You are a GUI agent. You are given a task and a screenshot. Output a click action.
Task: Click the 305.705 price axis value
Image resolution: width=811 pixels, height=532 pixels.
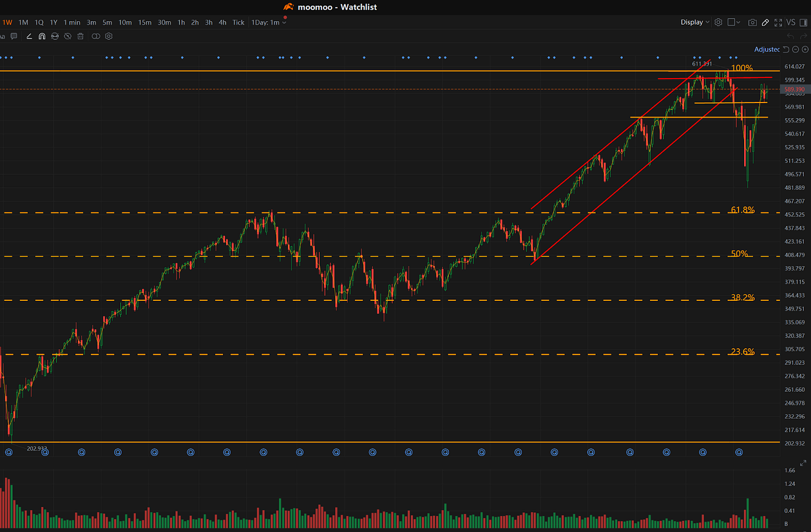pos(795,349)
